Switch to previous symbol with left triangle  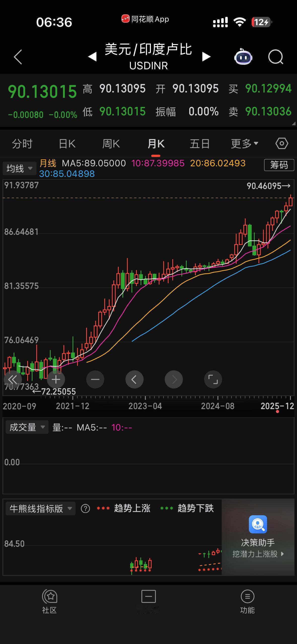click(92, 57)
